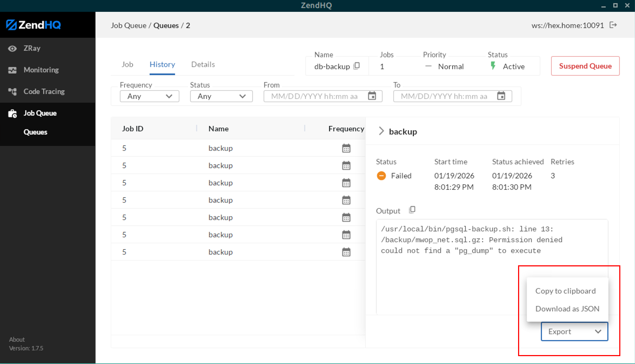Screen dimensions: 635x364
Task: Click the disconnect icon next to server address
Action: pos(613,25)
